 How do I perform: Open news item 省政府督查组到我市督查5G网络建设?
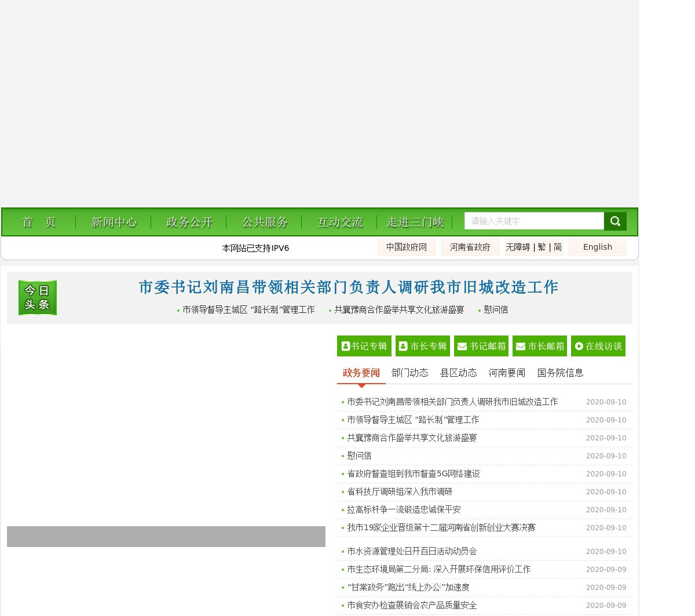(414, 473)
